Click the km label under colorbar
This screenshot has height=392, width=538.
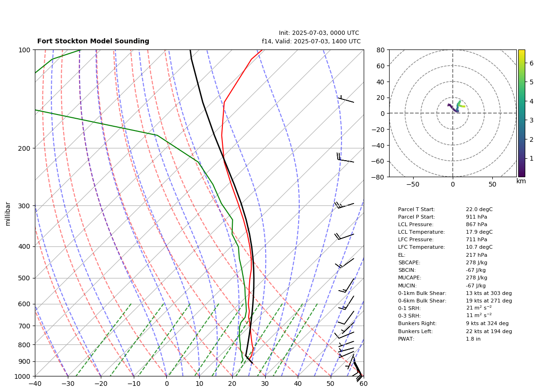(x=521, y=181)
